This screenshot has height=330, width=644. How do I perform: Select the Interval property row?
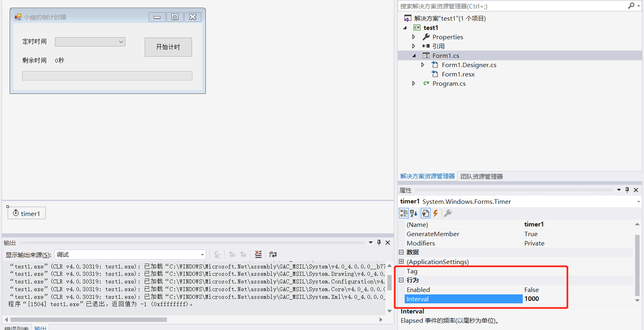[519, 299]
